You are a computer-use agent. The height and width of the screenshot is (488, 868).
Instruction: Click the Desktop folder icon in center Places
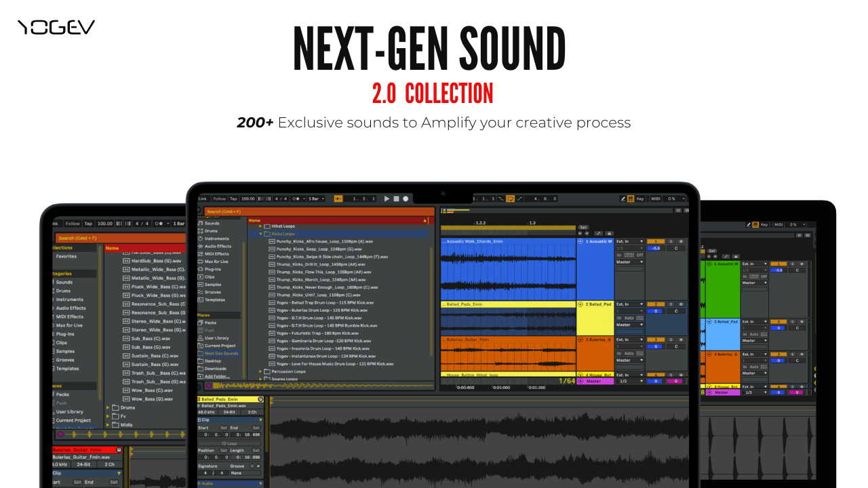point(200,361)
